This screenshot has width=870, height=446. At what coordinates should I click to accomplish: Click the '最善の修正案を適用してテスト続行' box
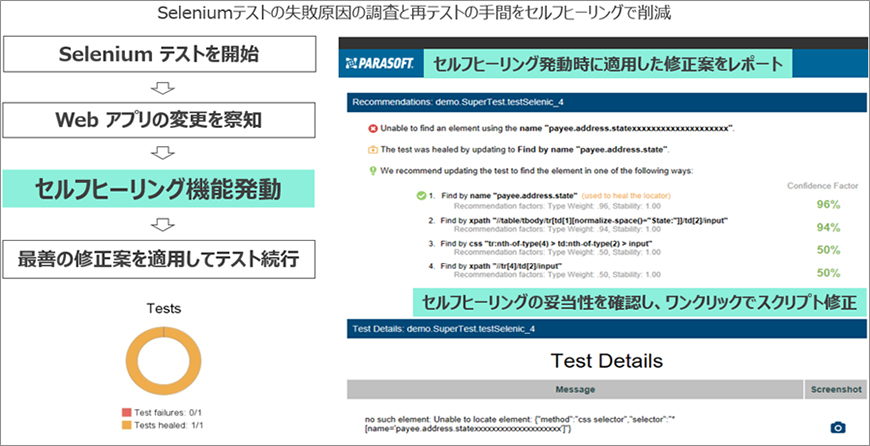click(159, 259)
